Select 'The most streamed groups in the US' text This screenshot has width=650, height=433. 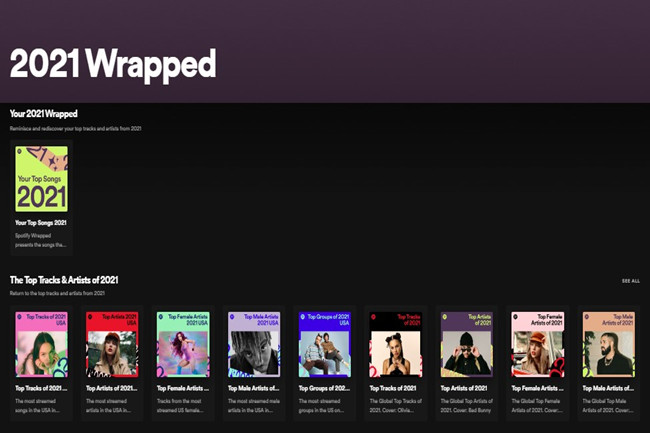pyautogui.click(x=322, y=406)
